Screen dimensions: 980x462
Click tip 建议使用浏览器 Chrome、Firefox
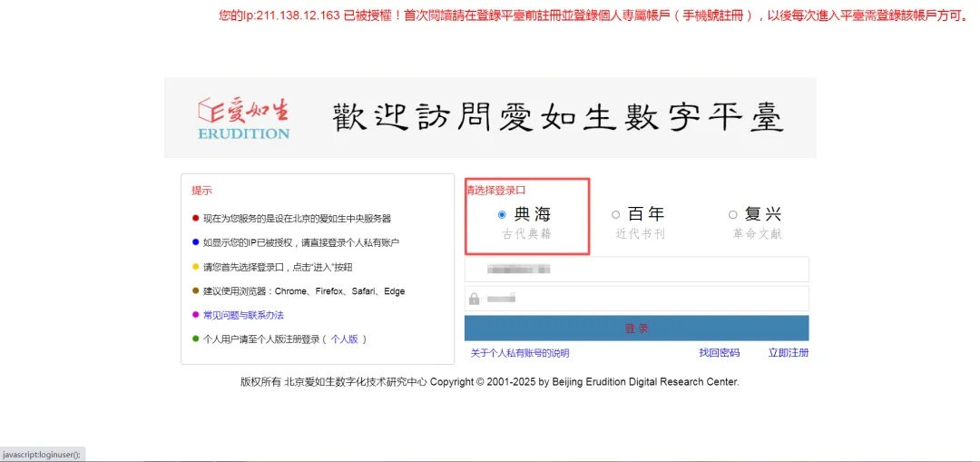point(304,291)
